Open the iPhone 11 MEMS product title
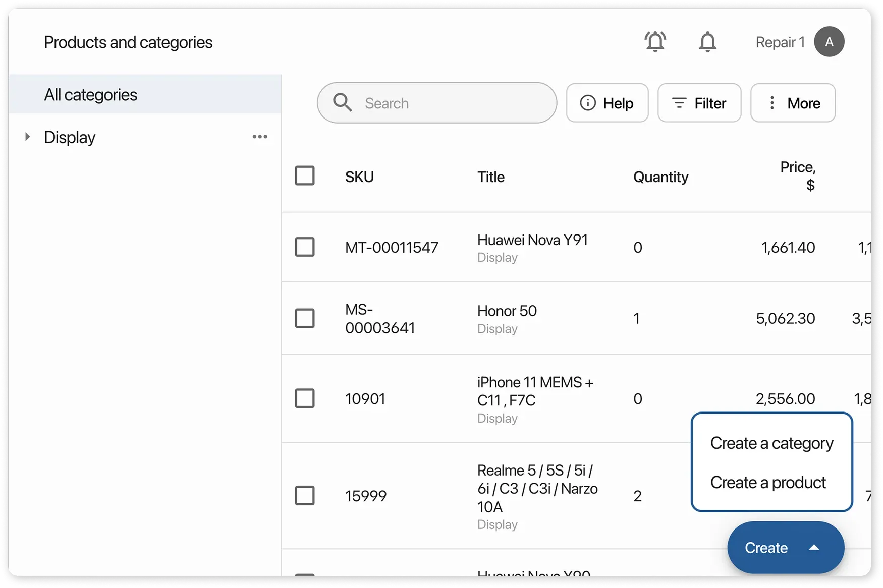Image resolution: width=883 pixels, height=588 pixels. pos(535,391)
